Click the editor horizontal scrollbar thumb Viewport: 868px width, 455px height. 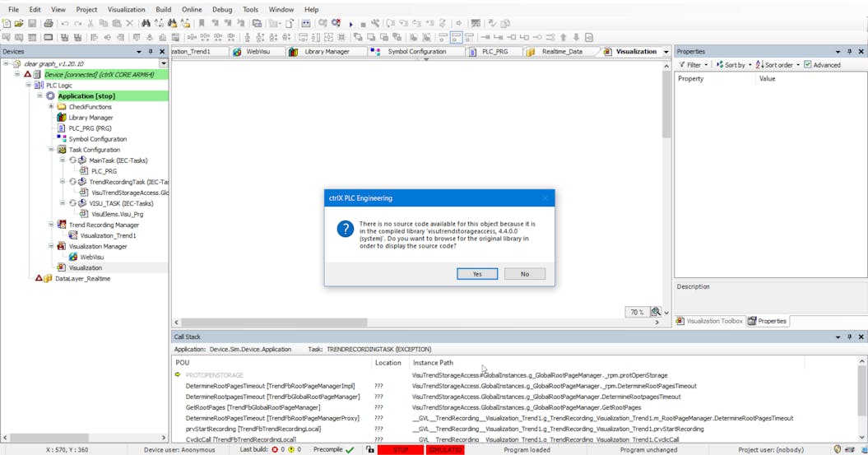pos(274,323)
